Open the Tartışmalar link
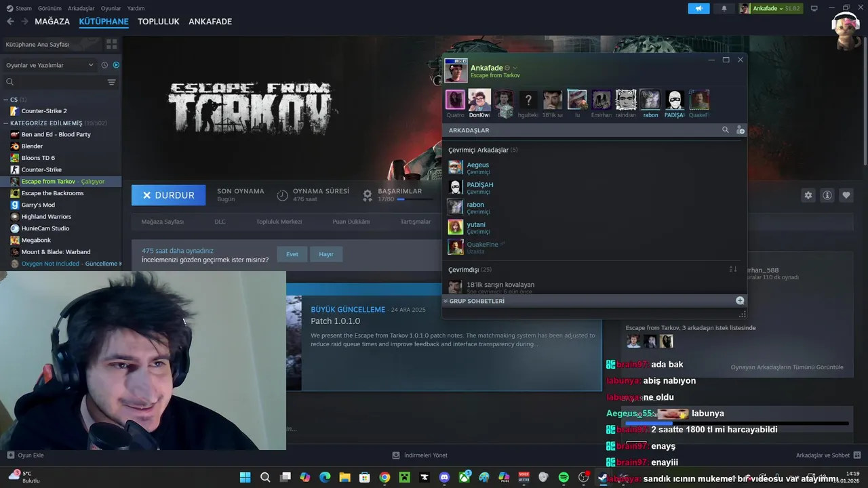 (415, 222)
